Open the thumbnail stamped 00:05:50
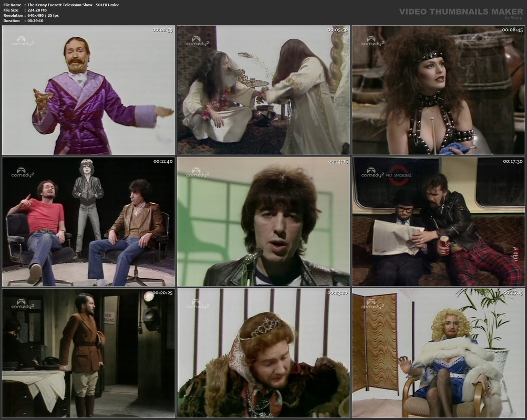Image resolution: width=527 pixels, height=420 pixels. [264, 90]
